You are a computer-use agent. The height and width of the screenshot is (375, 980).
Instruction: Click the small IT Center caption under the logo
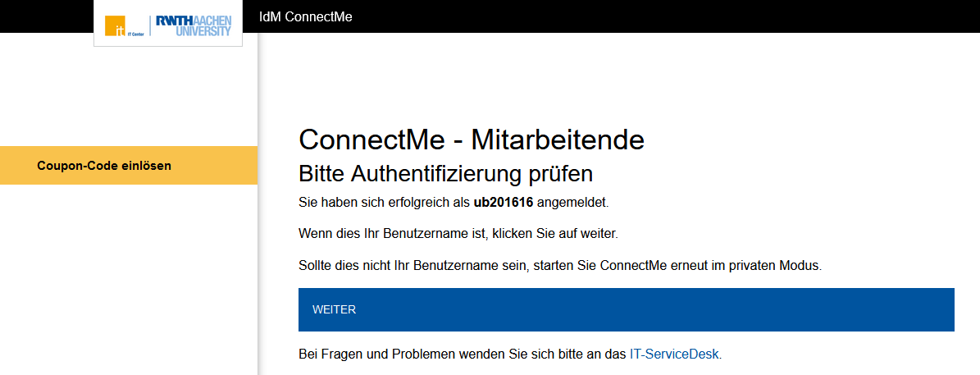135,35
